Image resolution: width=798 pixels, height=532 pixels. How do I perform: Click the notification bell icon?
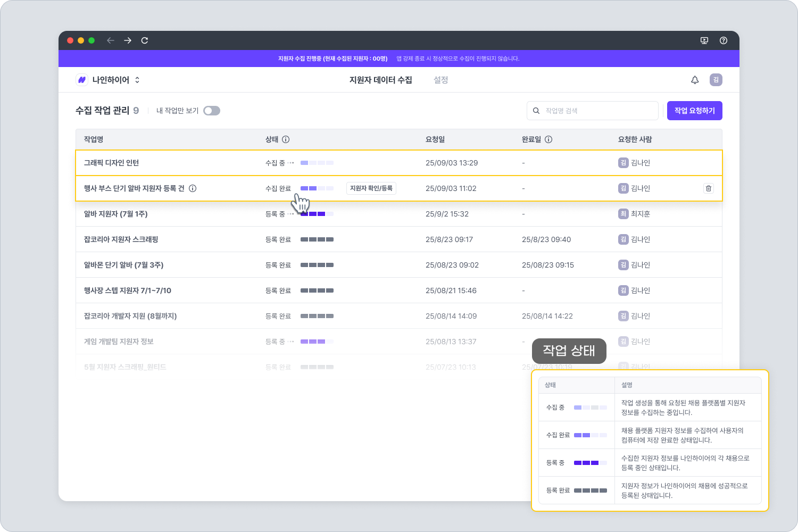pos(695,80)
